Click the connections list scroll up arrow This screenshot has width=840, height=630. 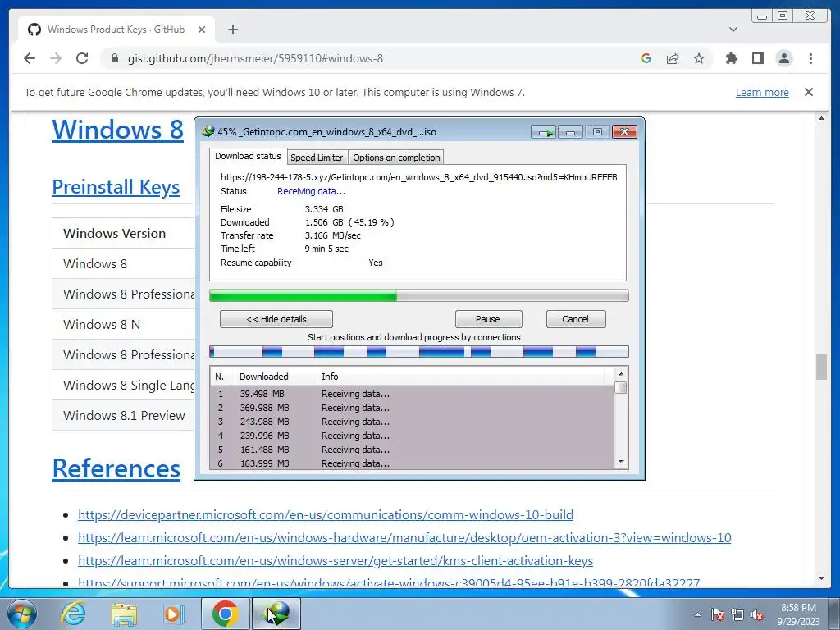(621, 374)
